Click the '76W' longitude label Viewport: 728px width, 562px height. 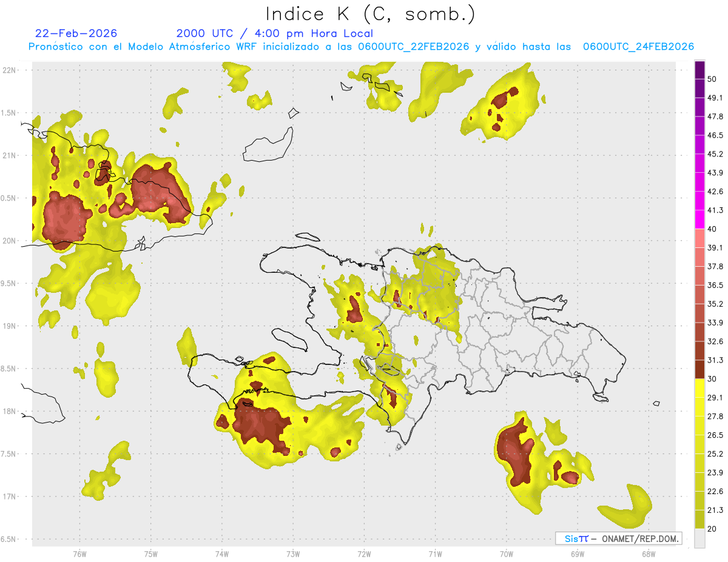click(79, 554)
